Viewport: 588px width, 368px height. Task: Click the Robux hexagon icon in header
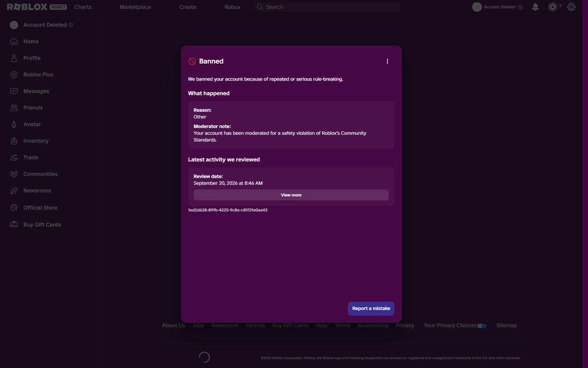[x=553, y=7]
